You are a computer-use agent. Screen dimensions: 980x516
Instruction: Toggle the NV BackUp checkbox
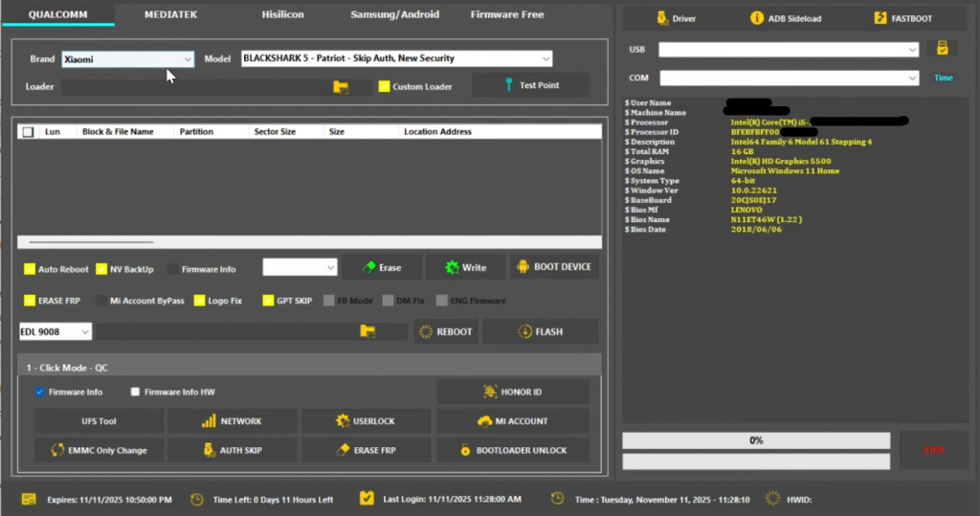point(101,269)
